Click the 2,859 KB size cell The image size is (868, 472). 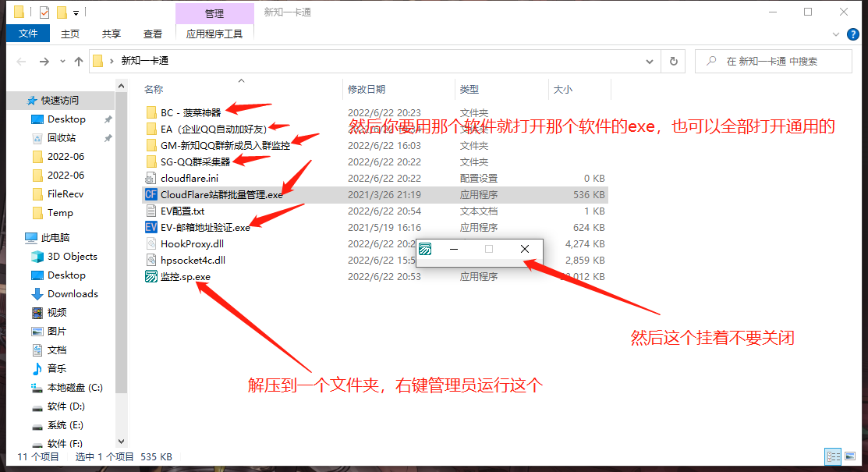tap(585, 260)
